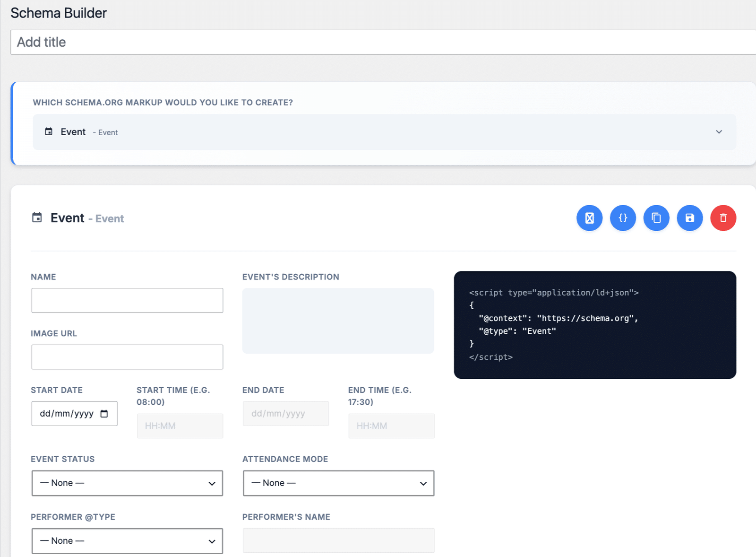This screenshot has width=756, height=557.
Task: Click the End Date field
Action: coord(286,414)
